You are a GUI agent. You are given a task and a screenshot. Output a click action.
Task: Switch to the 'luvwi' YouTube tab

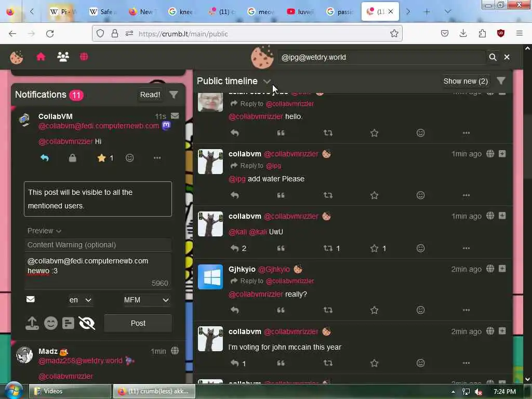pyautogui.click(x=300, y=11)
